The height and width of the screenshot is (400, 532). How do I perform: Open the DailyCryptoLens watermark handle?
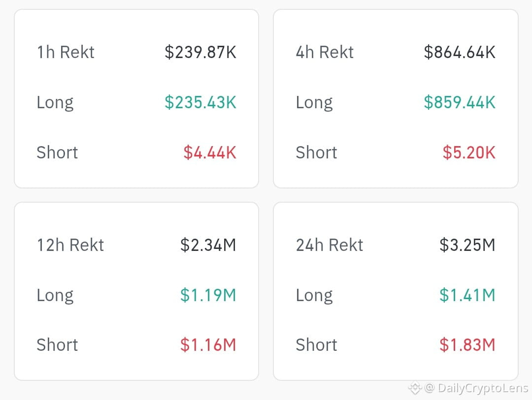(476, 388)
